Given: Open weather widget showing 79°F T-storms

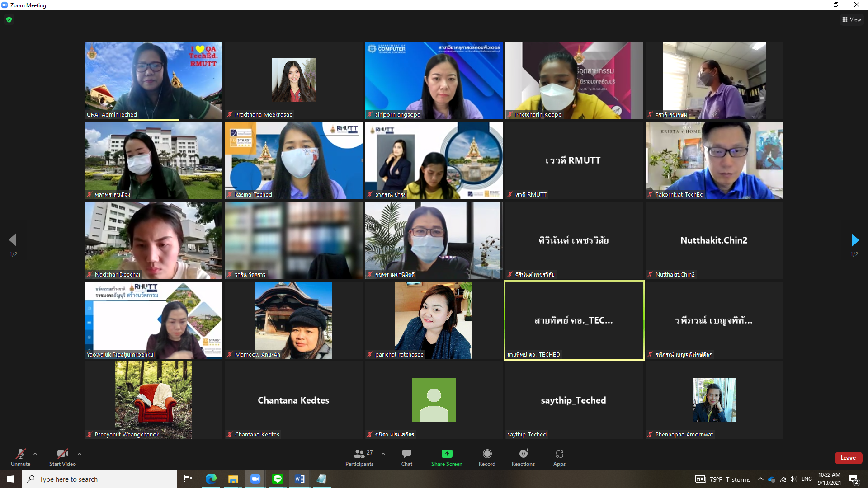Looking at the screenshot, I should click(x=723, y=479).
